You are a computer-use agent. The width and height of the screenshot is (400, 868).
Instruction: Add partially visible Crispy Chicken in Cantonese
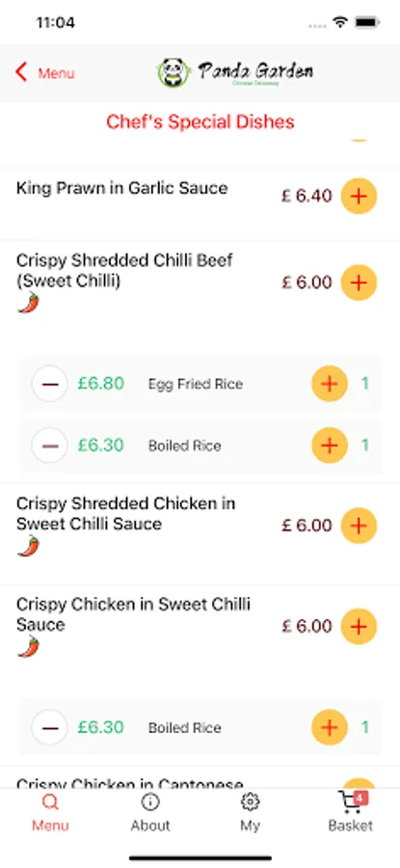[359, 783]
